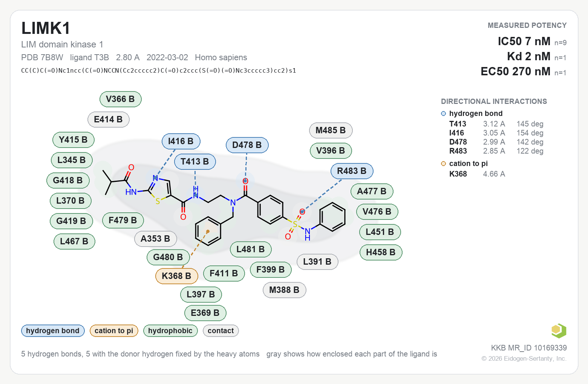Image resolution: width=588 pixels, height=384 pixels.
Task: Select the cation to pi legend pill
Action: click(114, 331)
